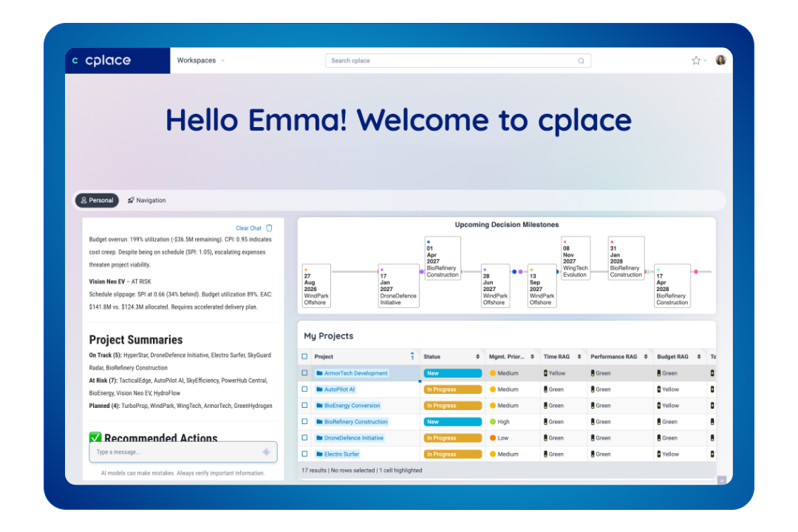Click Time RAG traffic light in ArmorTech row
This screenshot has width=798, height=532.
(545, 373)
